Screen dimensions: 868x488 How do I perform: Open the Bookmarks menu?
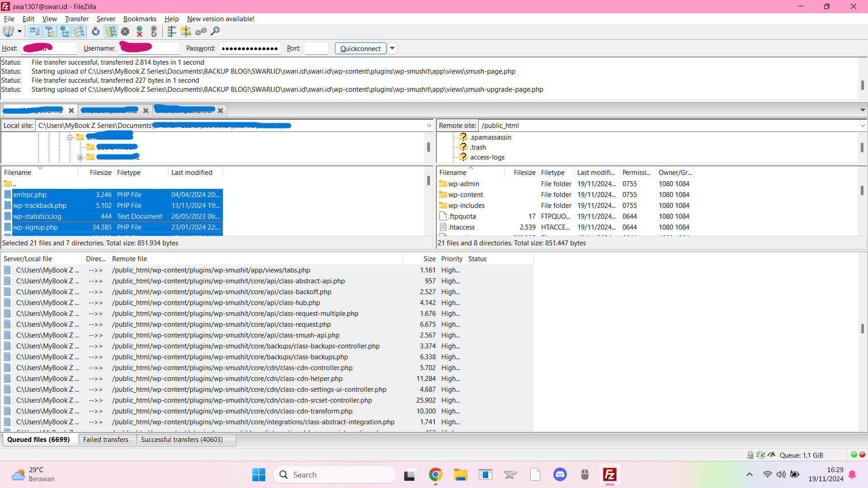[x=140, y=19]
